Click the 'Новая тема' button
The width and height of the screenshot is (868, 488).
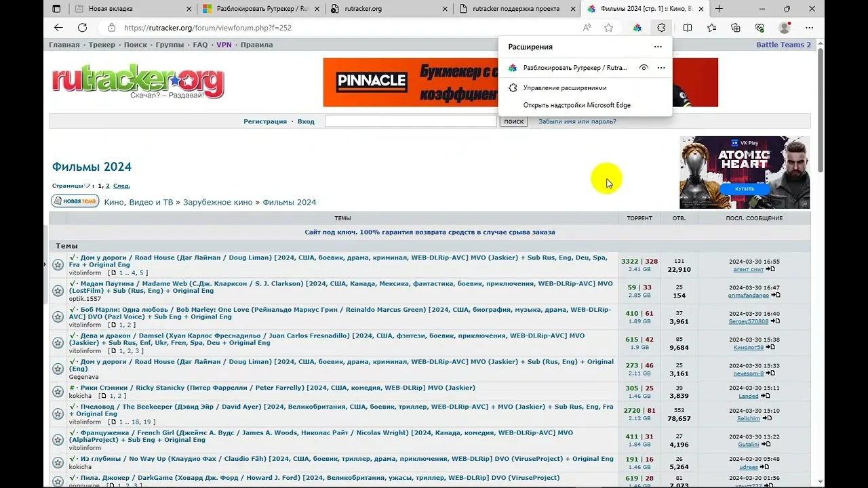(75, 201)
